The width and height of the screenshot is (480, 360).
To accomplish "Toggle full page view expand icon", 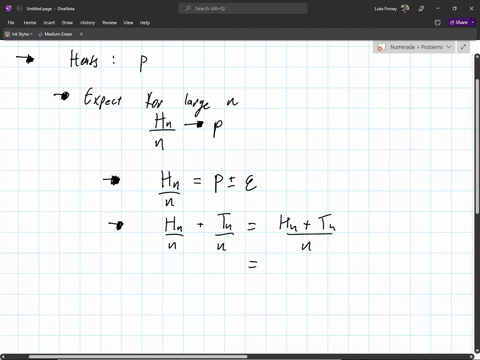I will [x=463, y=47].
